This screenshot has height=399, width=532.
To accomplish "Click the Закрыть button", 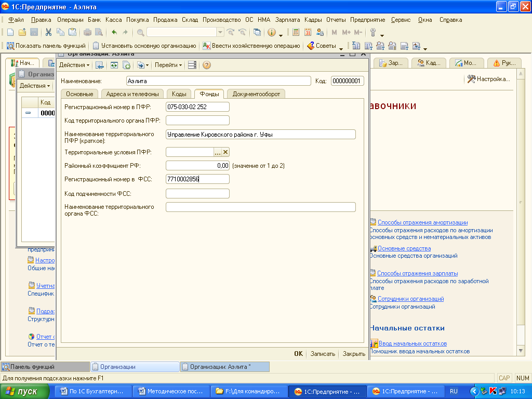I will (354, 354).
